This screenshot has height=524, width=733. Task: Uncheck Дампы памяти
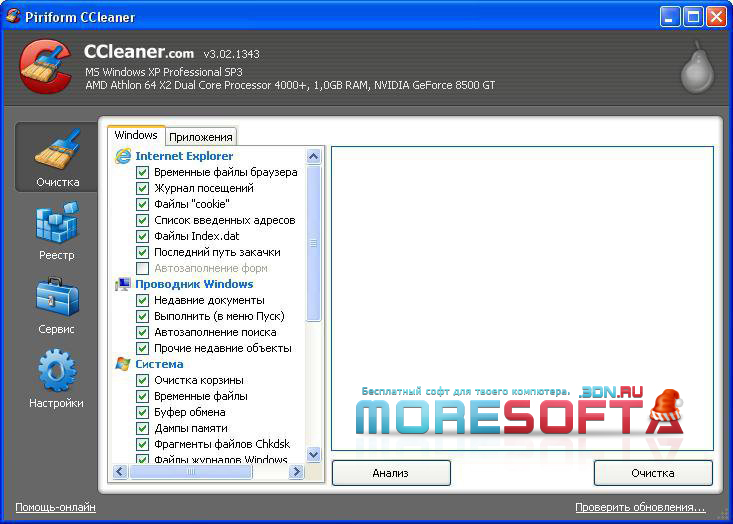(143, 428)
